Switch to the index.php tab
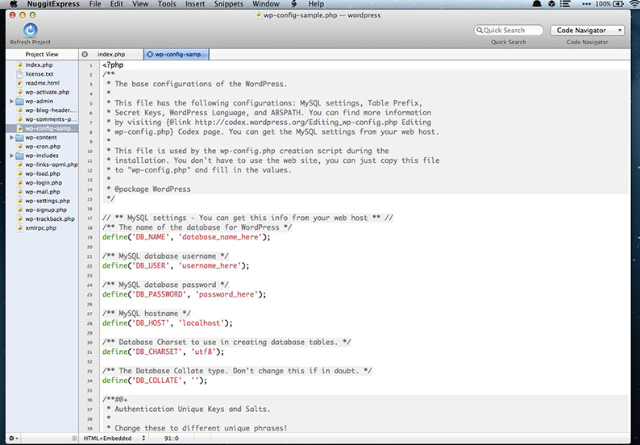The width and height of the screenshot is (640, 445). 111,54
